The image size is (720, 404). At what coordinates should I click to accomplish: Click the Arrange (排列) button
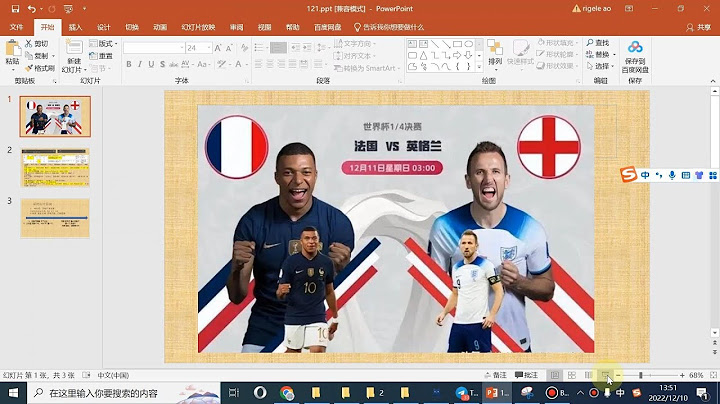[x=495, y=55]
